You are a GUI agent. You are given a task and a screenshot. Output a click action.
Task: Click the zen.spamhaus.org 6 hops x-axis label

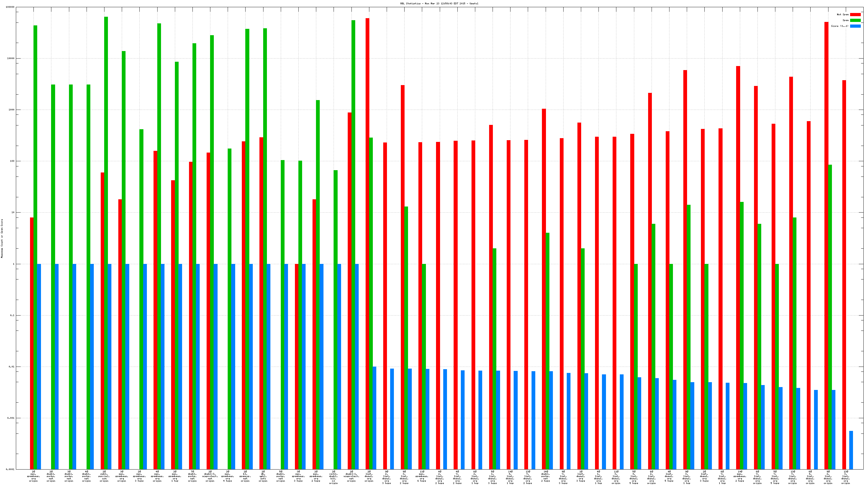pyautogui.click(x=422, y=476)
